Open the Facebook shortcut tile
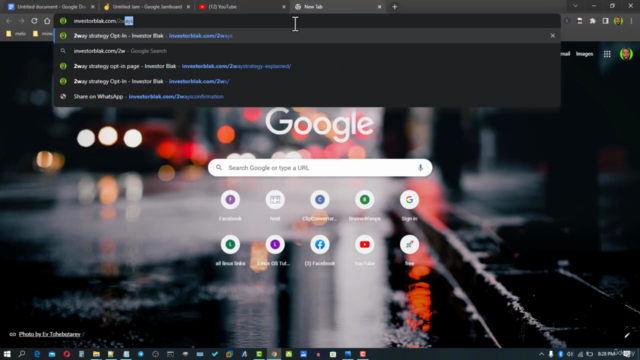640x360 pixels. coord(230,206)
